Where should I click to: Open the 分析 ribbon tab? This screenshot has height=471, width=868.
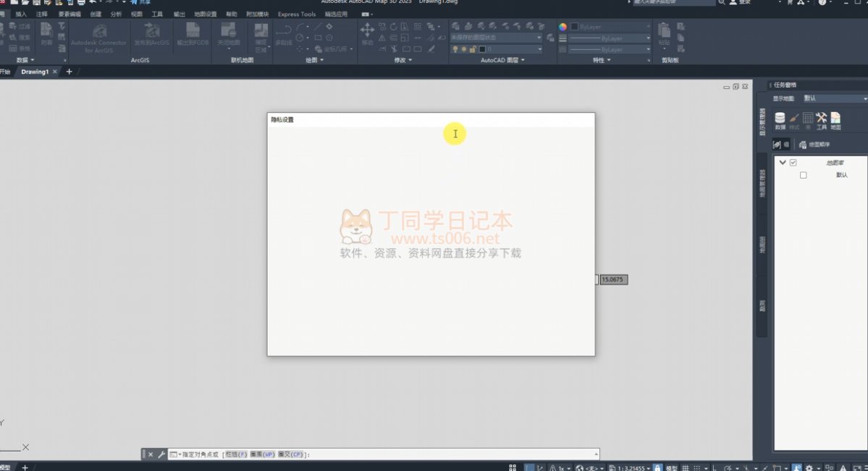click(116, 14)
